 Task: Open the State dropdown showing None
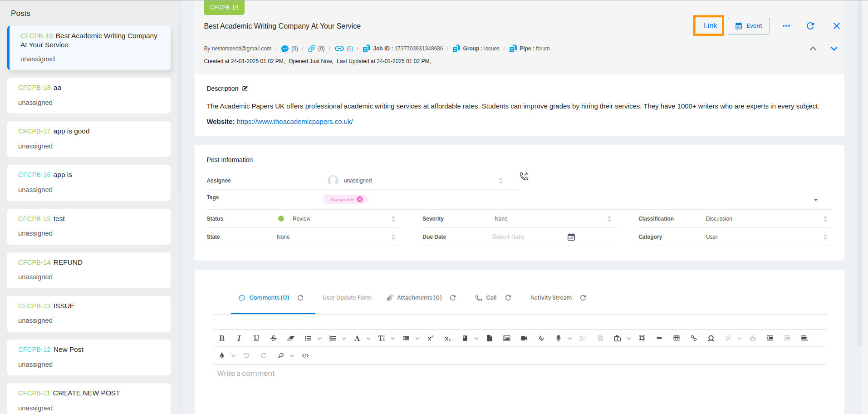[x=336, y=237]
